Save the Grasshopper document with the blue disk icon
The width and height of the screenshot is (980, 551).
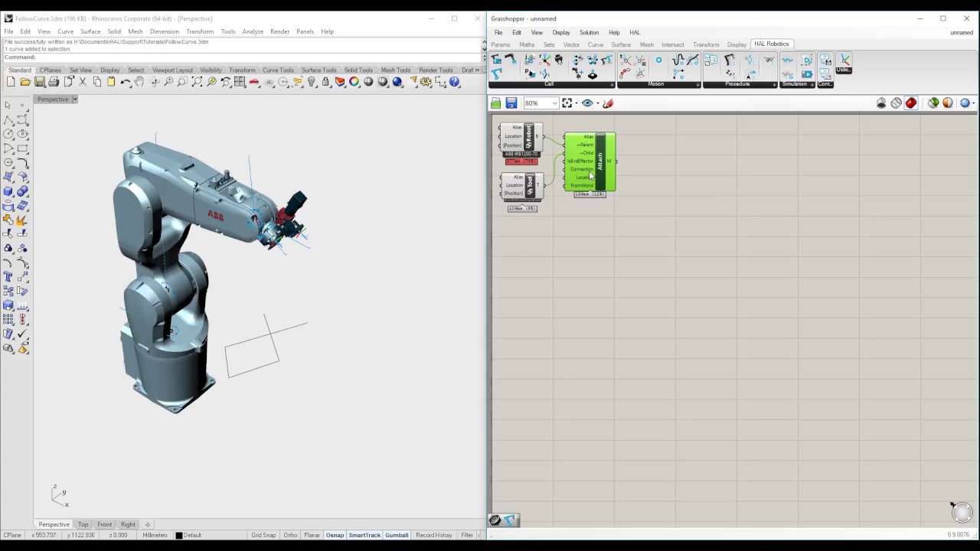click(511, 103)
